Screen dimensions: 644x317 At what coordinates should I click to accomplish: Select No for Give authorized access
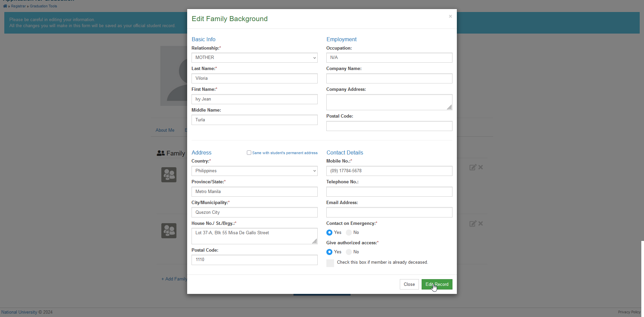pos(349,252)
